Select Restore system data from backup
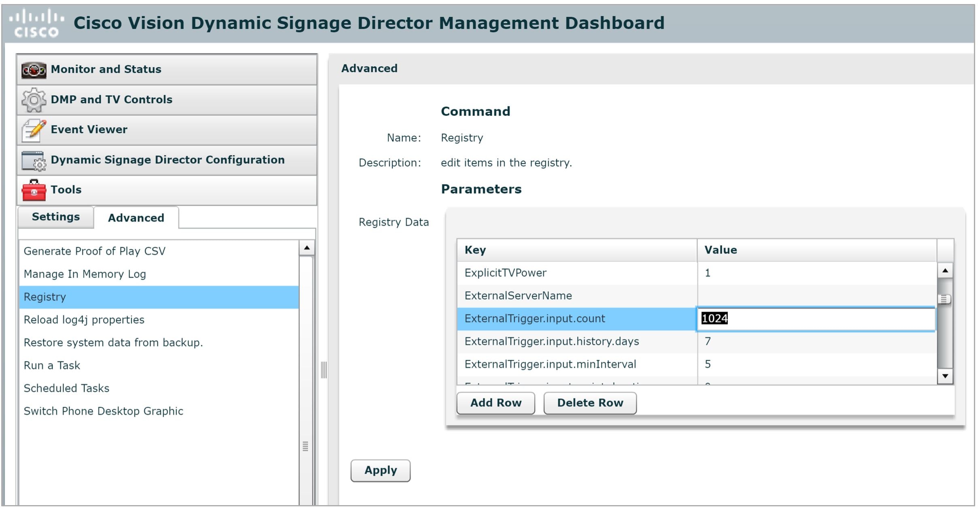Viewport: 980px width, 512px height. click(159, 343)
